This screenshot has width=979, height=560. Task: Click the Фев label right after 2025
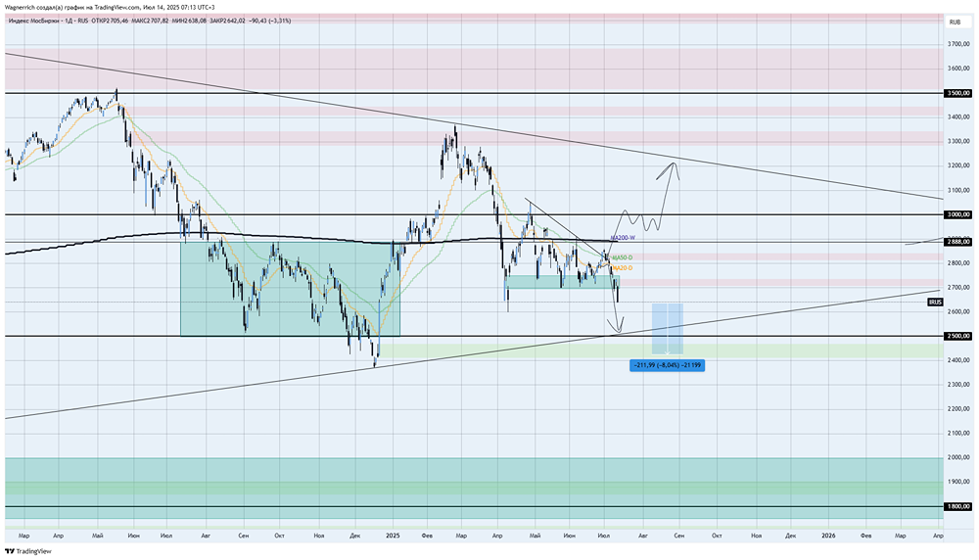click(427, 536)
